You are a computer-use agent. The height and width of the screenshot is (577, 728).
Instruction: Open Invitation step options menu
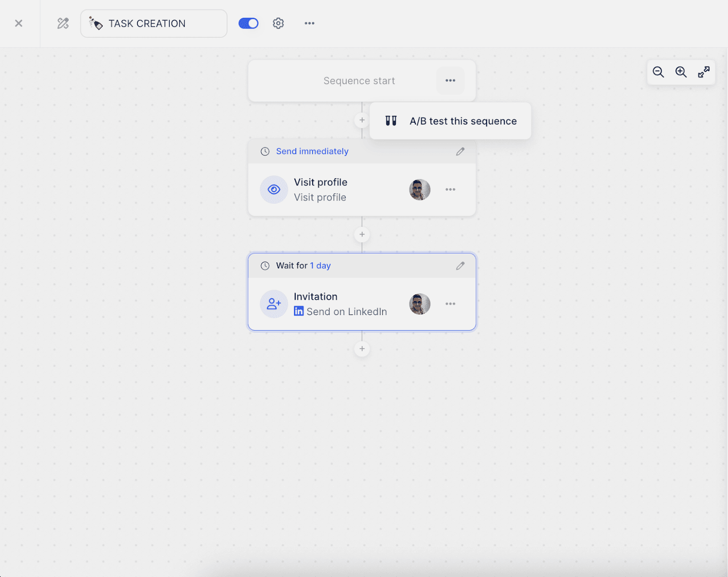[450, 304]
